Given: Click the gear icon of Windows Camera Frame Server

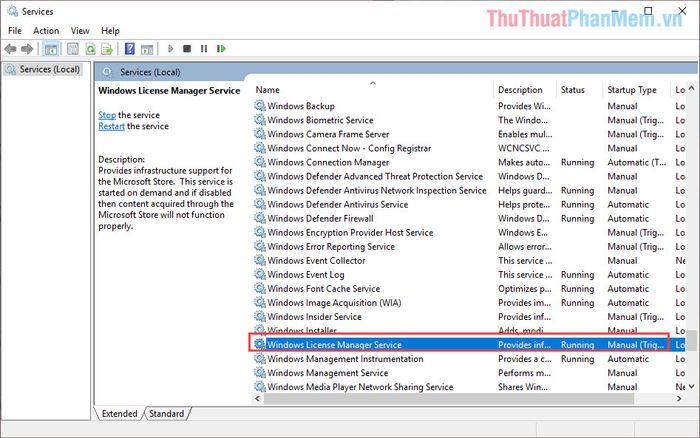Looking at the screenshot, I should (260, 134).
